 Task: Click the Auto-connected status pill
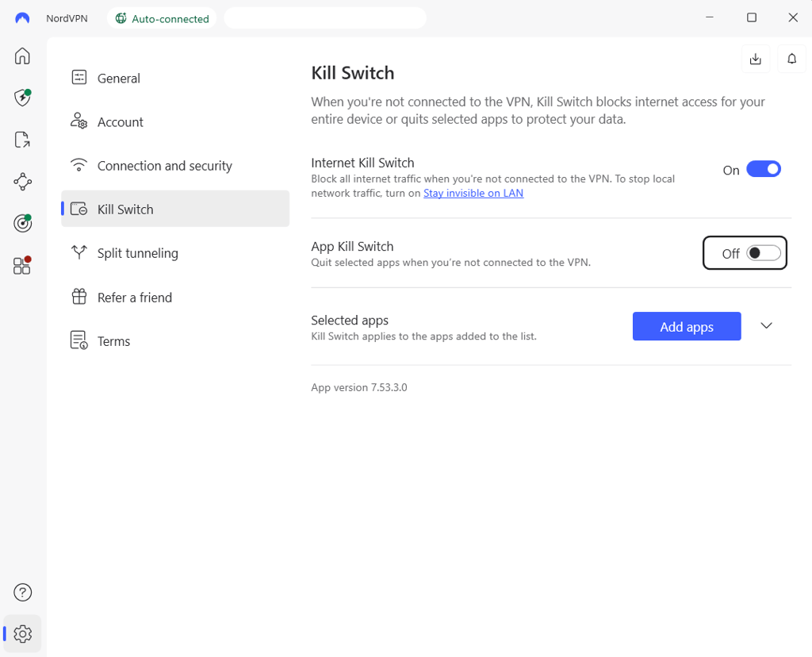(162, 19)
